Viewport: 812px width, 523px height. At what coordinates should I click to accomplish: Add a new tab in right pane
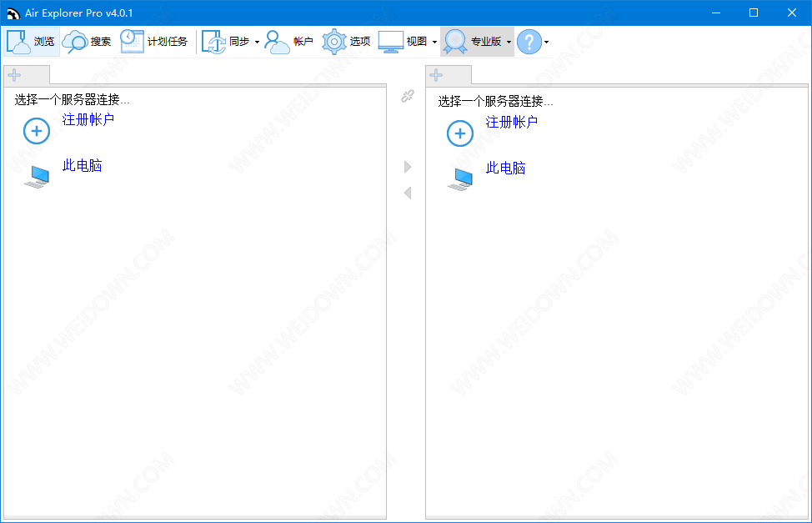click(436, 75)
